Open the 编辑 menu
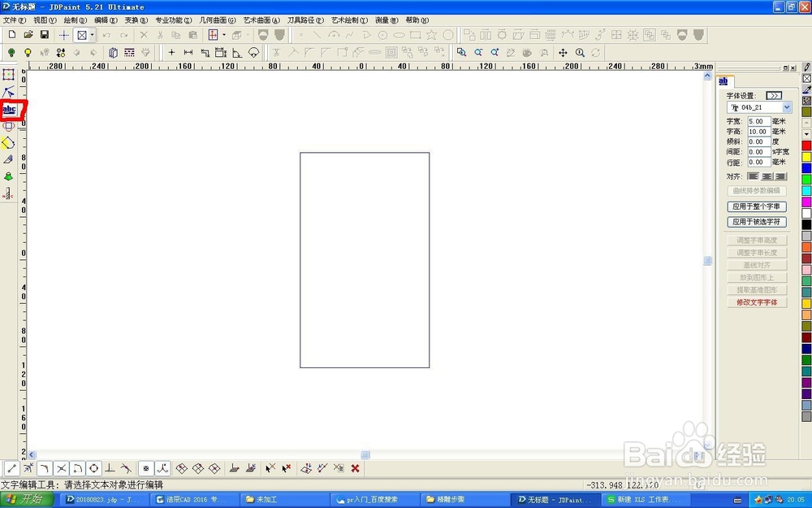 click(106, 20)
